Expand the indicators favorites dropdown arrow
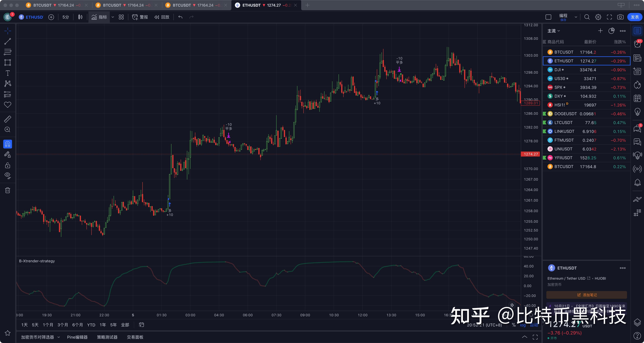 [113, 17]
